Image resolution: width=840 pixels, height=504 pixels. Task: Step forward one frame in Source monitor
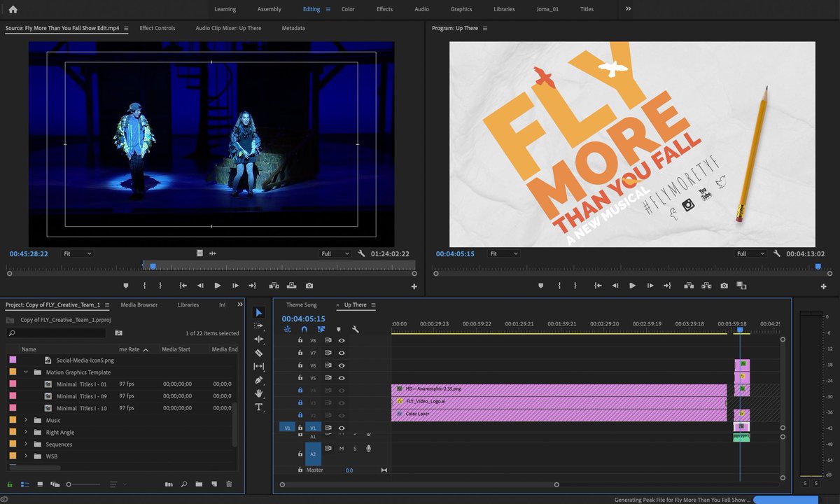point(235,286)
